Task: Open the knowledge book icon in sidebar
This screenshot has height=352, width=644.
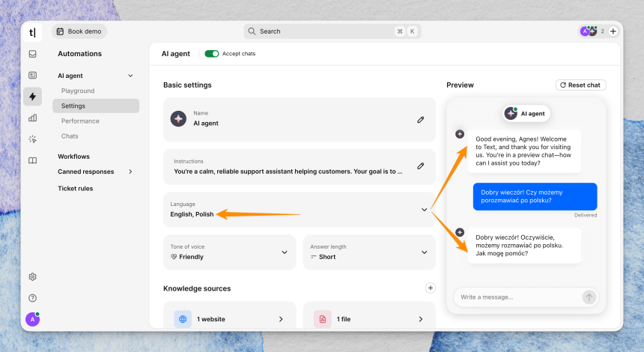Action: point(32,160)
